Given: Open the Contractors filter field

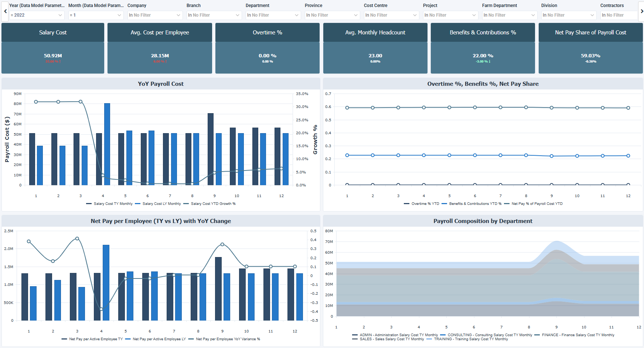Looking at the screenshot, I should coord(619,15).
